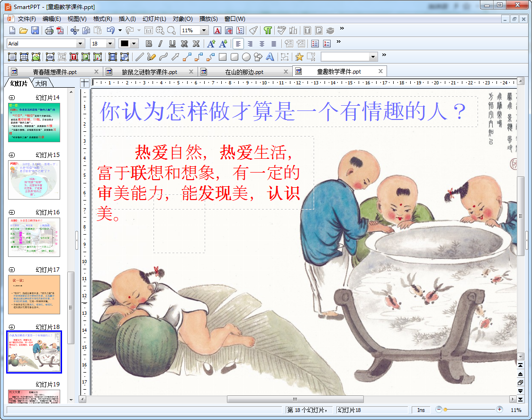Insert a picture frame icon
Screen dimensions: 532x420
pos(36,57)
